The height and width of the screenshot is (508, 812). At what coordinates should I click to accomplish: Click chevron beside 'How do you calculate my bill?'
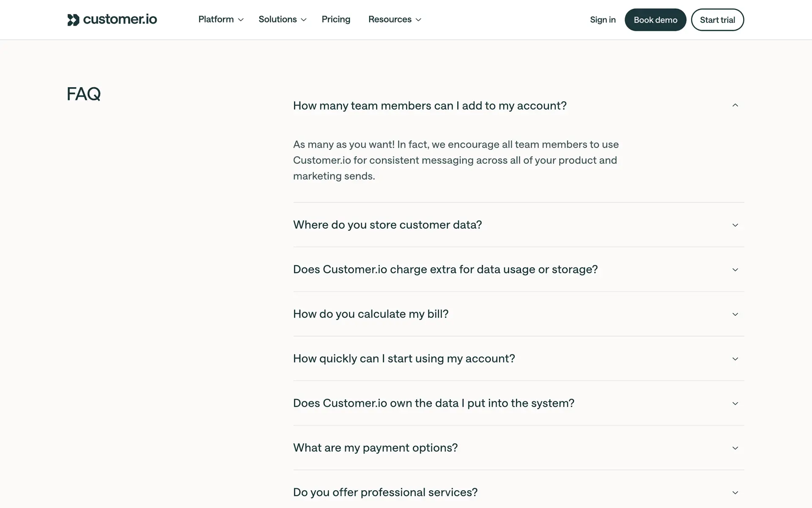735,314
